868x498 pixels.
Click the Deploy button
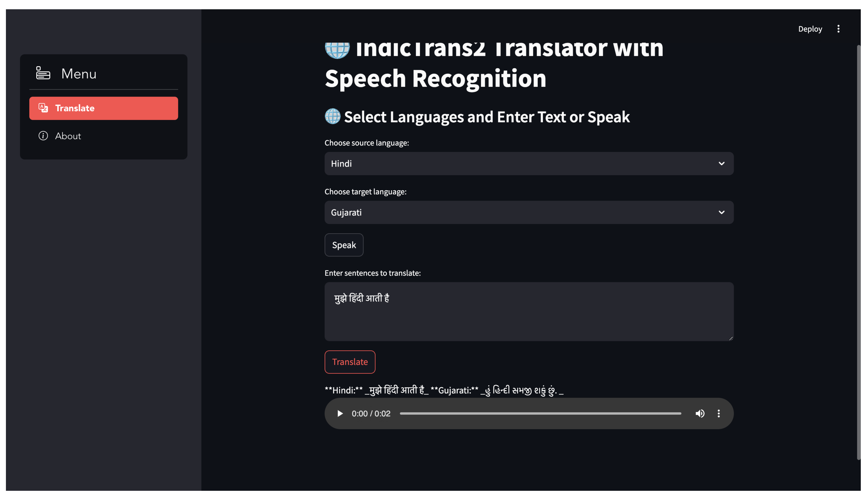point(810,29)
